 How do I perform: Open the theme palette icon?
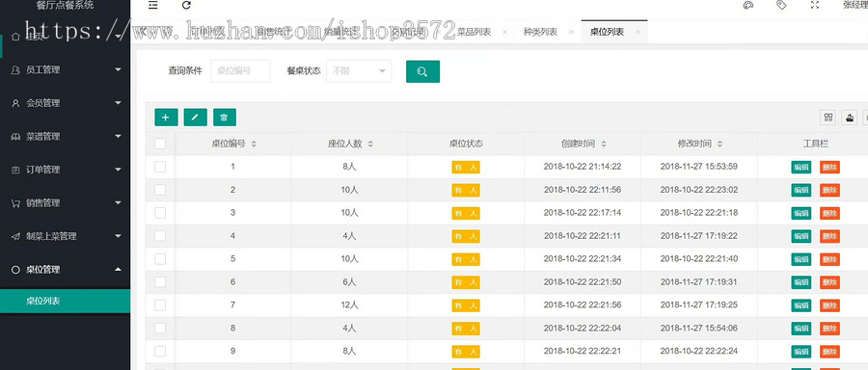[x=747, y=6]
